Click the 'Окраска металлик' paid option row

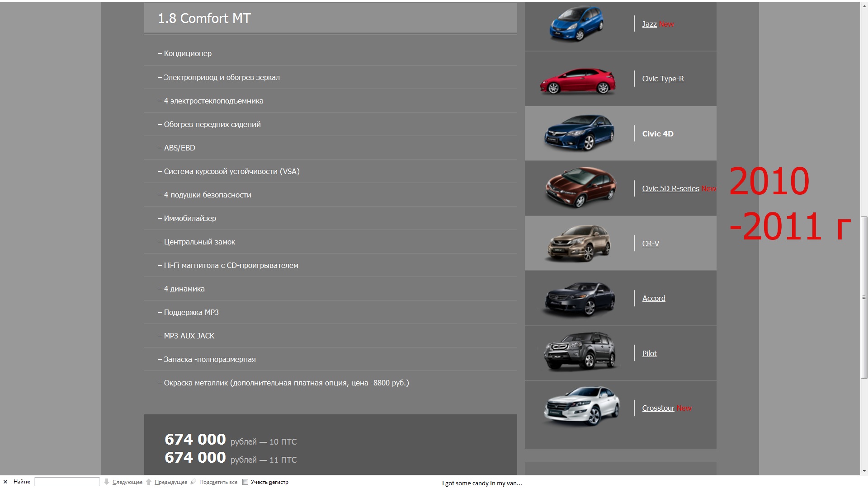point(330,383)
